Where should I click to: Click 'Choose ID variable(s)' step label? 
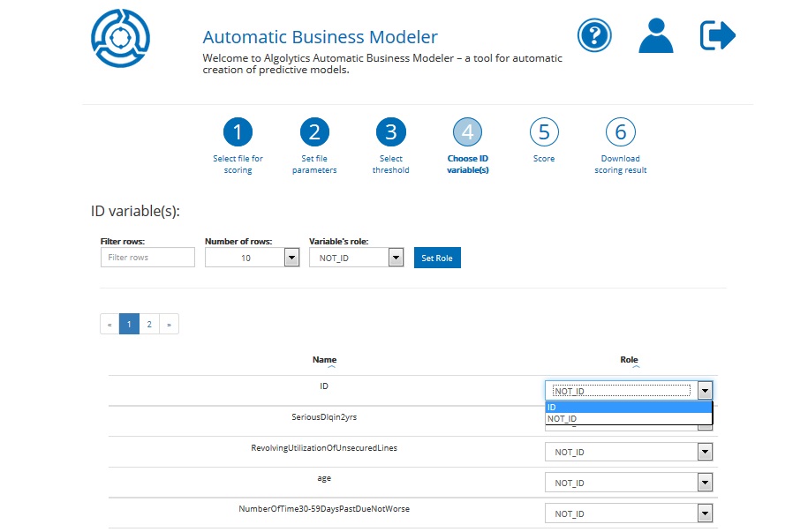pyautogui.click(x=467, y=164)
